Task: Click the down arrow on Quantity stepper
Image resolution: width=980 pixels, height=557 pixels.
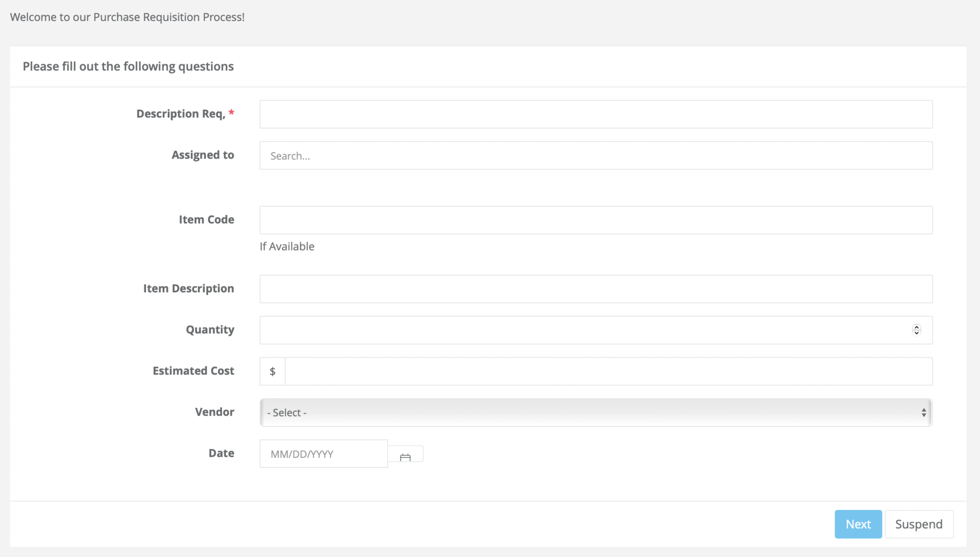Action: 915,333
